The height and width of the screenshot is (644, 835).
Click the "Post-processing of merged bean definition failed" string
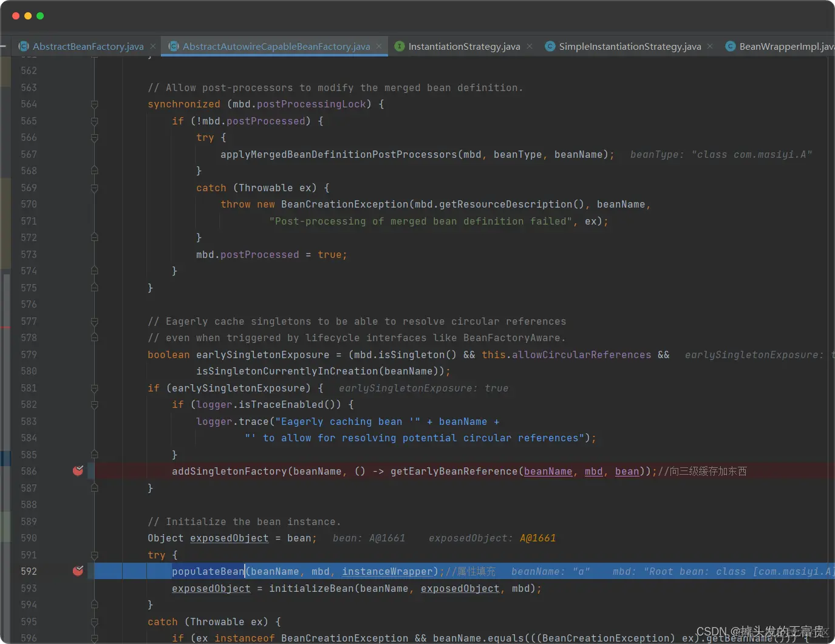coord(420,222)
